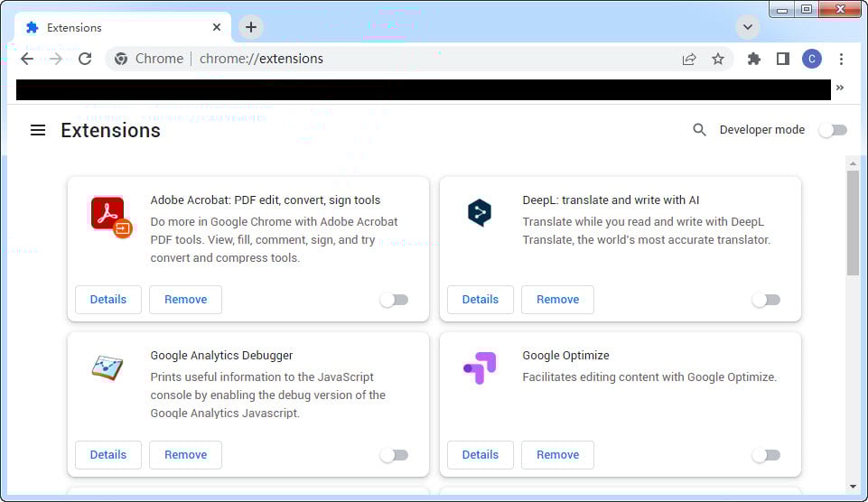Click the Extensions page heading
The width and height of the screenshot is (868, 502).
pyautogui.click(x=111, y=131)
